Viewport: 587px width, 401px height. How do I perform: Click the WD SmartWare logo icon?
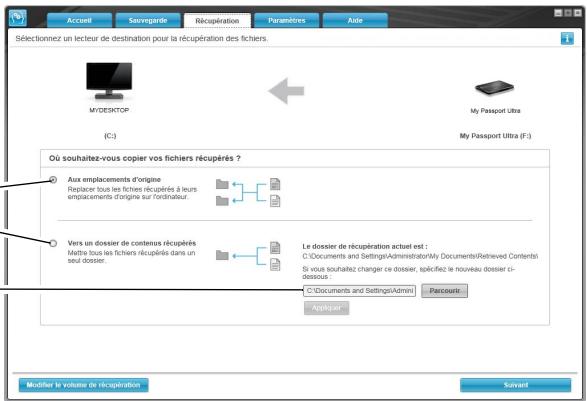(18, 17)
